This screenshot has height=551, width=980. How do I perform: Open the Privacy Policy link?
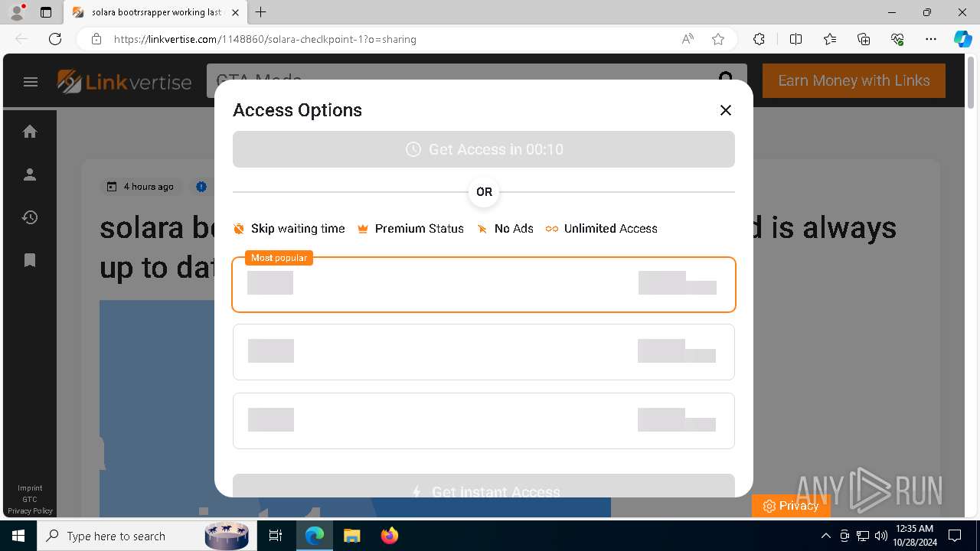pyautogui.click(x=30, y=511)
